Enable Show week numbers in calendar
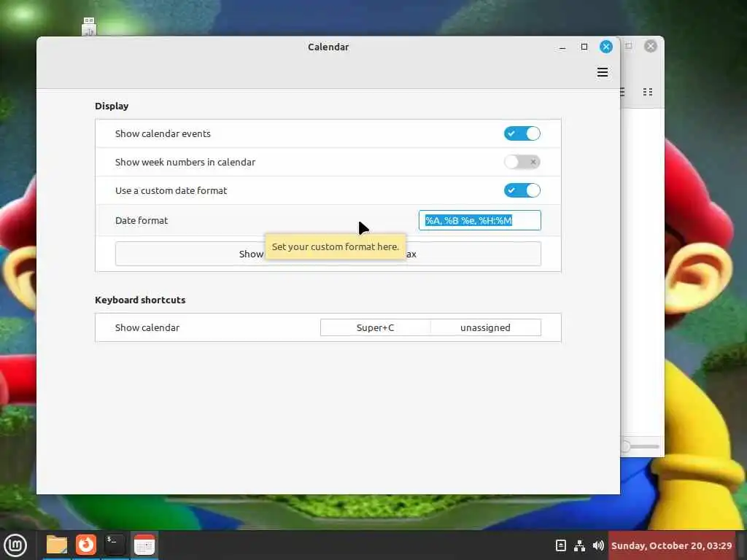This screenshot has height=560, width=747. pos(522,162)
